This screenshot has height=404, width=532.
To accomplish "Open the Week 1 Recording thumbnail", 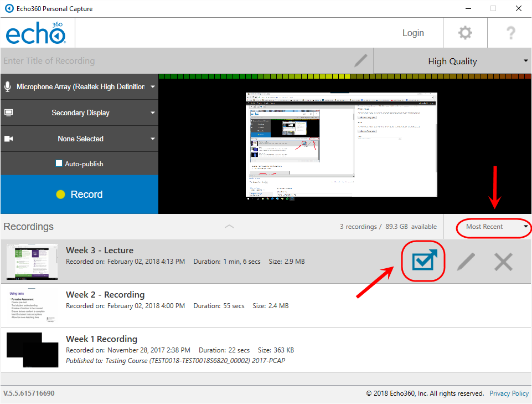I will 32,350.
